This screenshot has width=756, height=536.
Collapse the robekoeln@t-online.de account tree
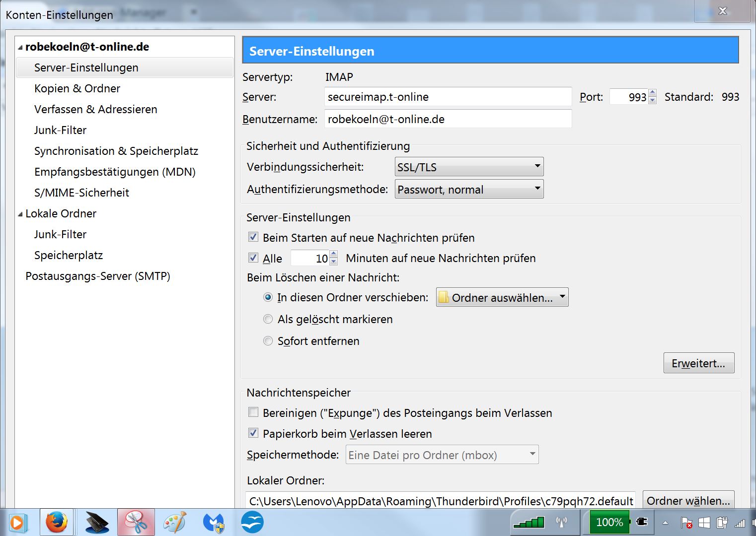click(20, 48)
